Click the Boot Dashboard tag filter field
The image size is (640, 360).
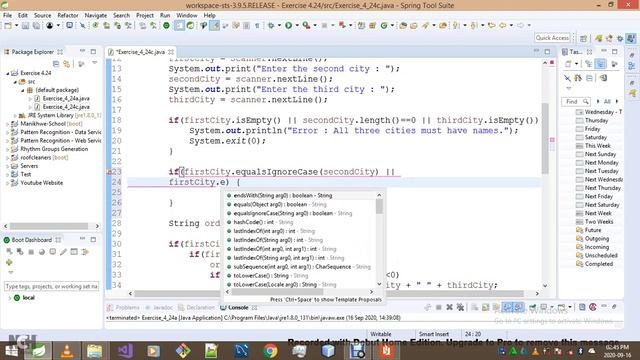[x=51, y=287]
